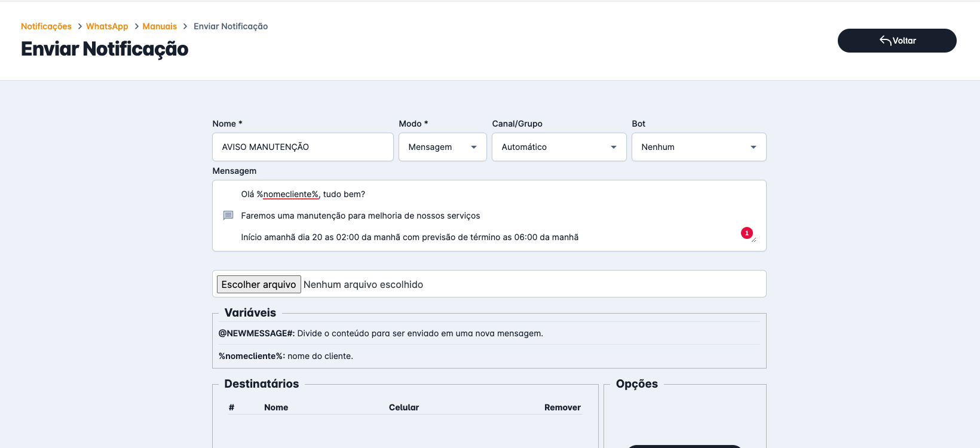Click the Enviar Notificação breadcrumb text

click(231, 26)
